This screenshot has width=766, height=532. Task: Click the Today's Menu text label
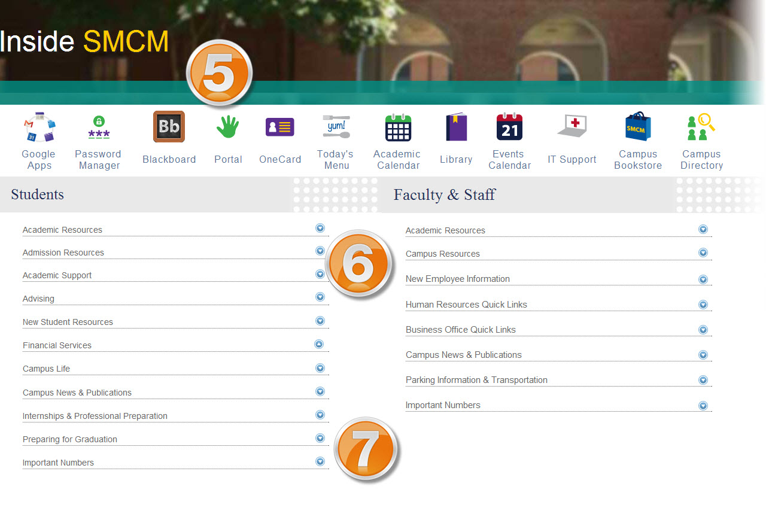[335, 160]
